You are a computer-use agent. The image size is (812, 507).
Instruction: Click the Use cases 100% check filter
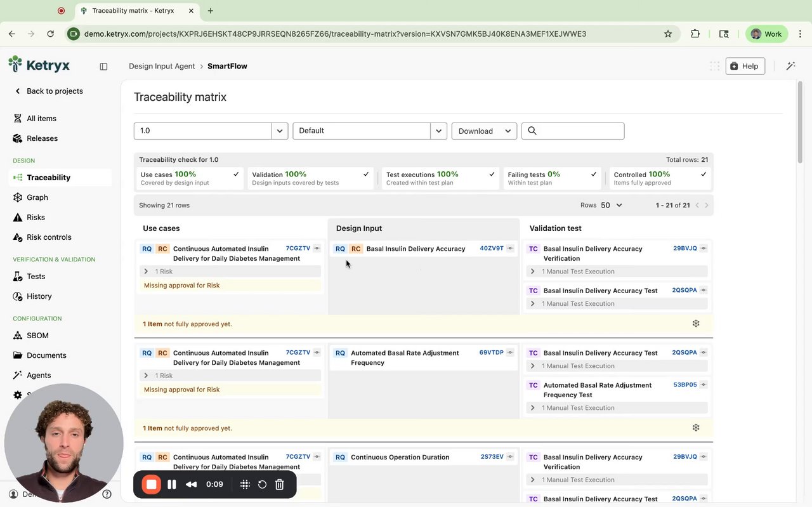190,178
